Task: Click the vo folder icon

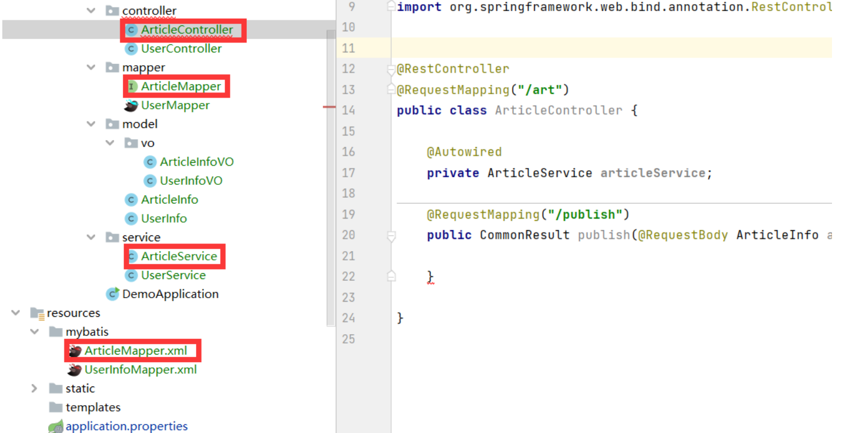Action: pyautogui.click(x=131, y=143)
